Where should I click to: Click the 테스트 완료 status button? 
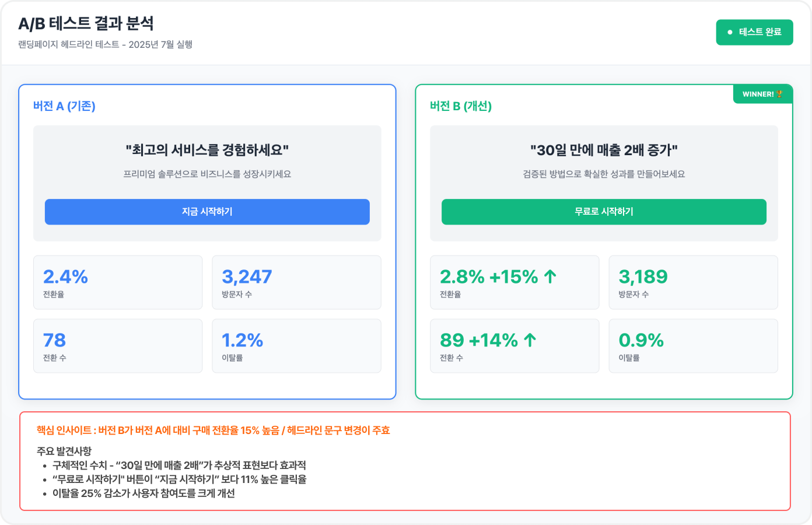coord(754,32)
